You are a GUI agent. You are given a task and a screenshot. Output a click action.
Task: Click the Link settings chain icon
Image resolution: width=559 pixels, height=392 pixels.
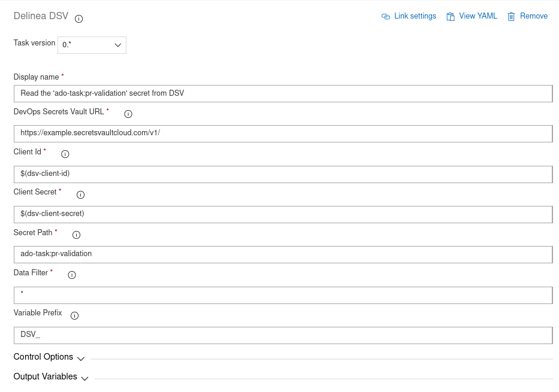[x=386, y=16]
